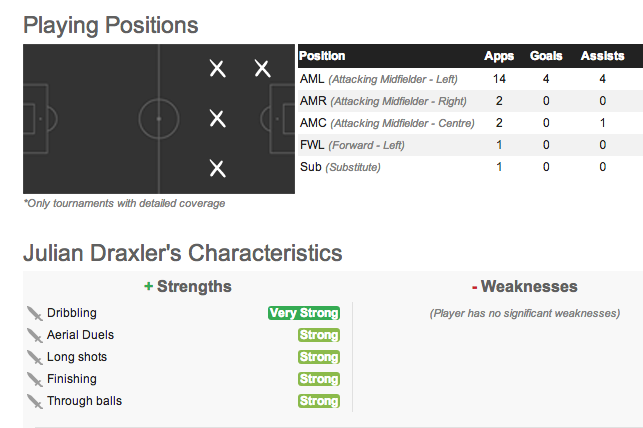Click the Dribbling strength label

(x=72, y=313)
